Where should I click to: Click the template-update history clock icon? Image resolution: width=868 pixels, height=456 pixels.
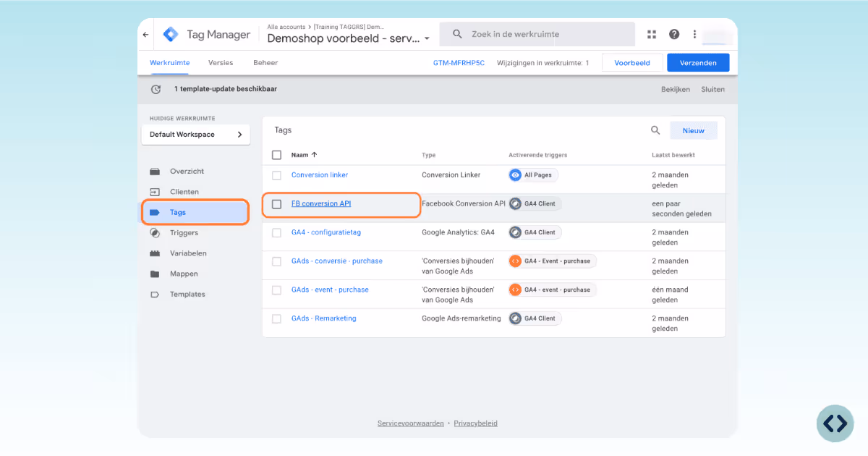pos(156,89)
